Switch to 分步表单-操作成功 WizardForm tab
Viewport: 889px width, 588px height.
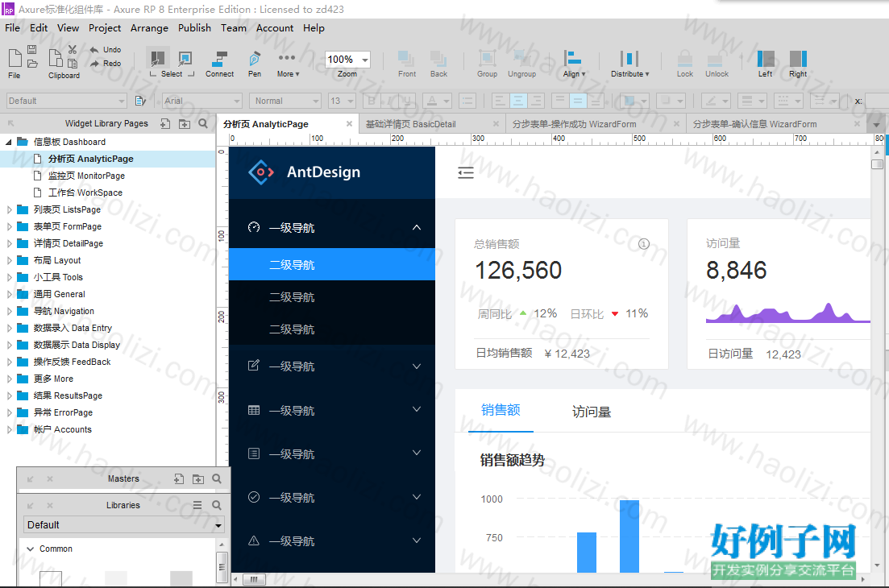pos(574,124)
